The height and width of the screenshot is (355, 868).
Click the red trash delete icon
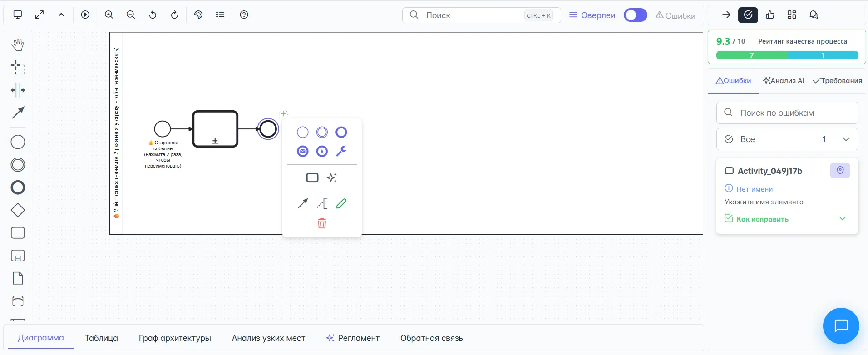pyautogui.click(x=322, y=223)
